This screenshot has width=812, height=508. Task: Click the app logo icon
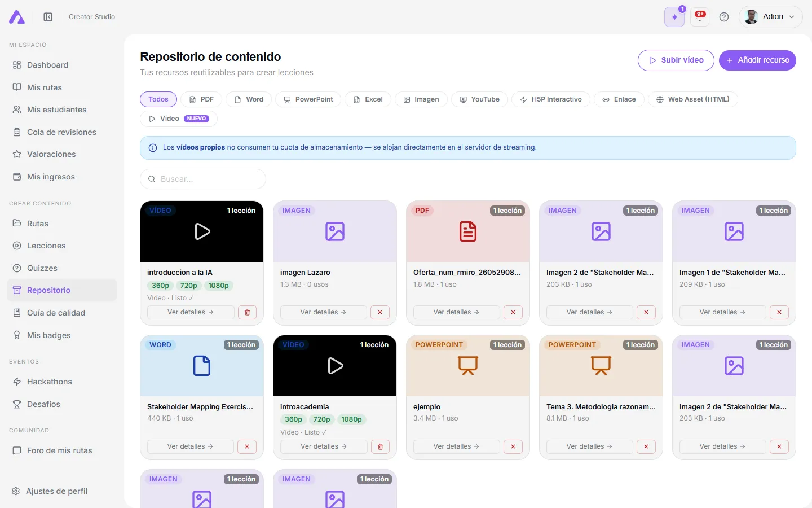click(x=17, y=17)
